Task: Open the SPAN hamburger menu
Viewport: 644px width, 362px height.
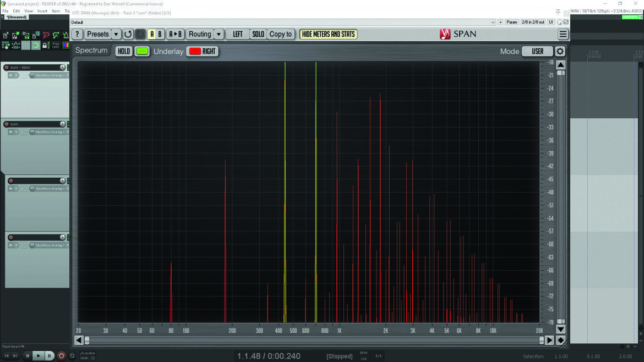Action: pos(563,34)
